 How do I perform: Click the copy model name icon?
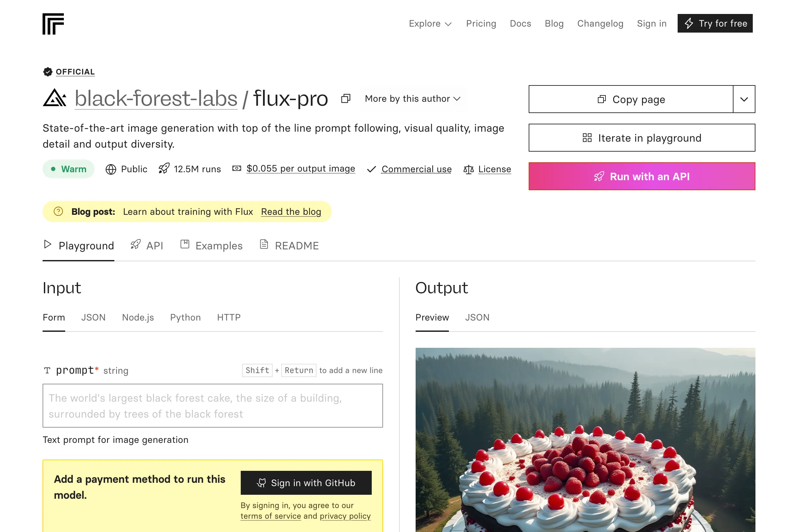click(x=345, y=99)
